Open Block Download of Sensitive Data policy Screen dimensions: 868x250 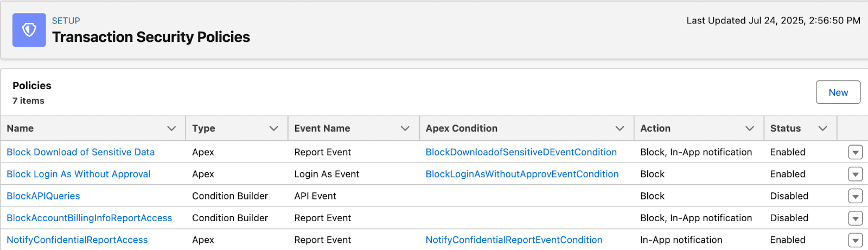(x=80, y=152)
